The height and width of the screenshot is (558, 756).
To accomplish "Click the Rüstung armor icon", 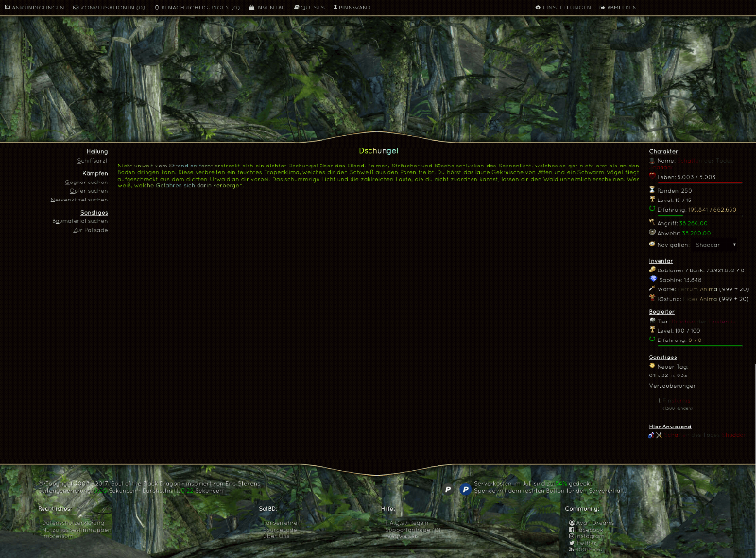I will (654, 299).
